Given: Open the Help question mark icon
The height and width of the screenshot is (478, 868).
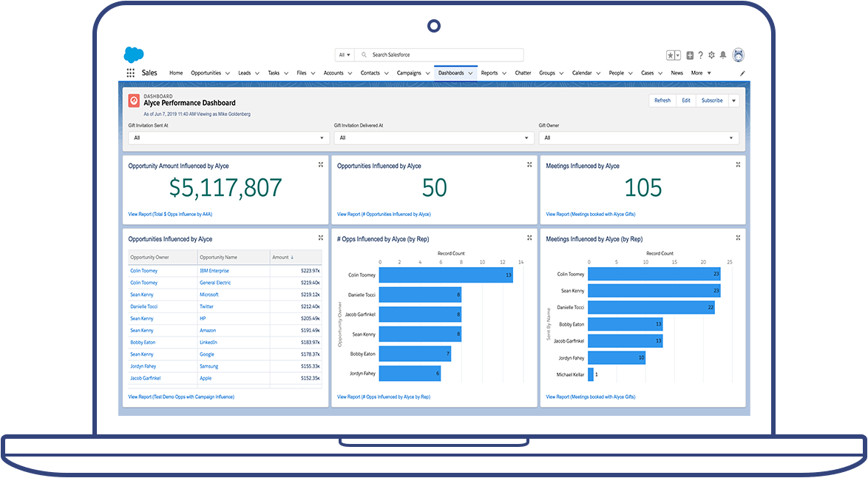Looking at the screenshot, I should 700,55.
